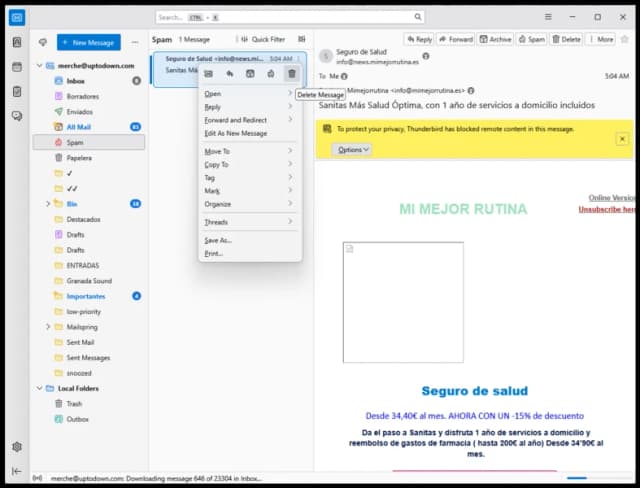The width and height of the screenshot is (640, 488).
Task: Click the New Message button
Action: tap(89, 42)
